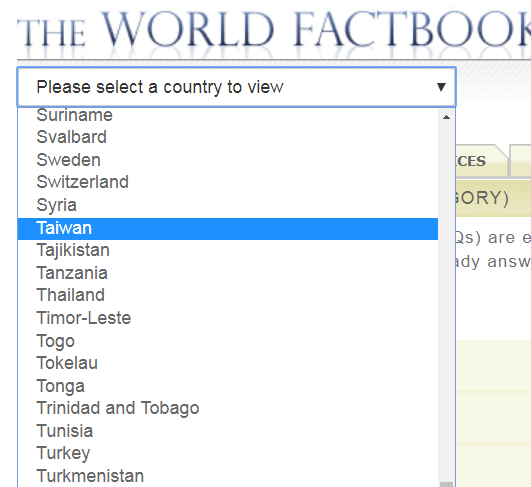Choose Tanzania in the country list

click(228, 273)
